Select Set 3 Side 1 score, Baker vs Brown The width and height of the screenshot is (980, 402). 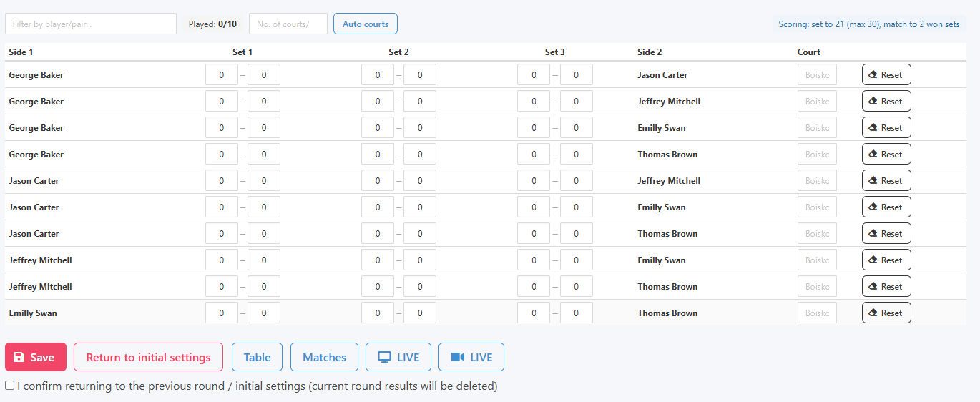point(534,154)
